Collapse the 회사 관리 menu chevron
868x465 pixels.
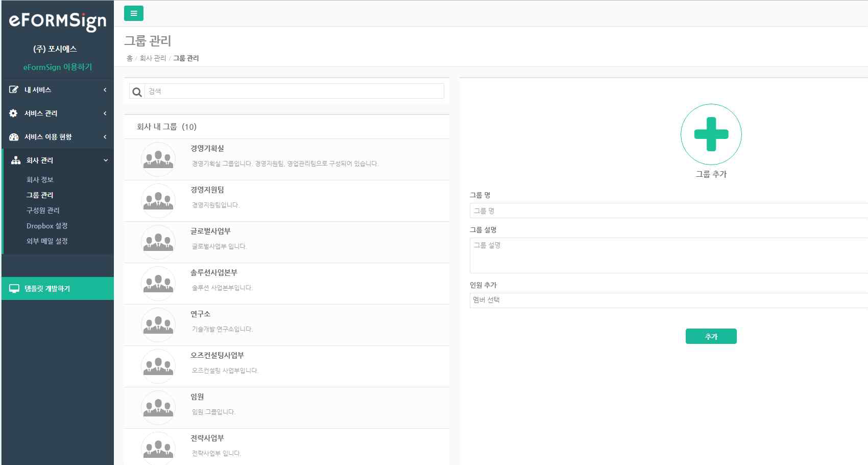[106, 160]
